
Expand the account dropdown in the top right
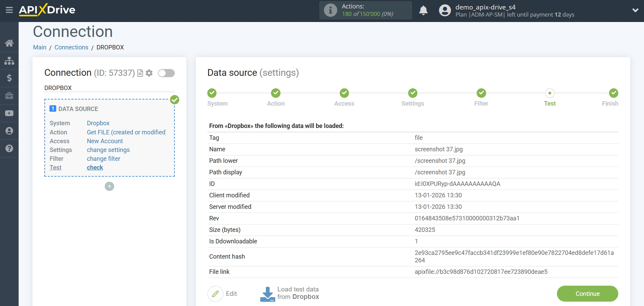pos(636,10)
